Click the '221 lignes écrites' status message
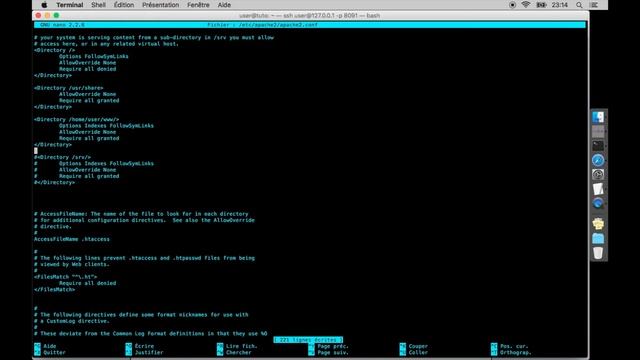640x360 pixels. 308,340
